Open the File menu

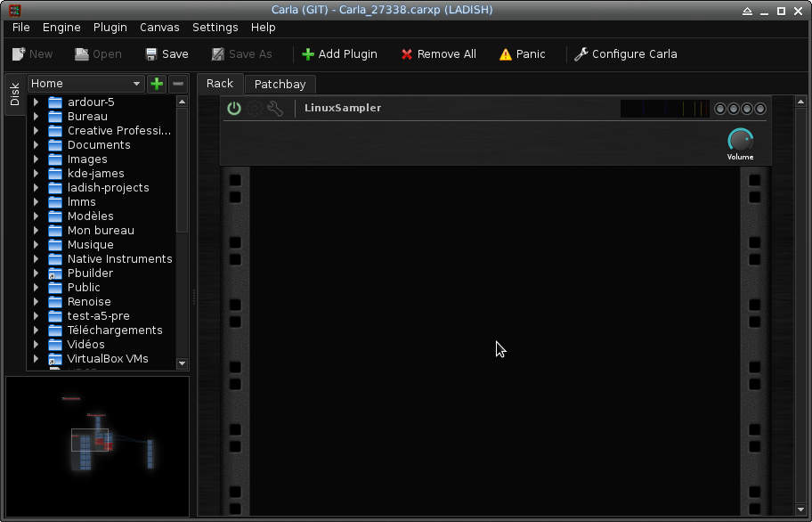click(21, 28)
